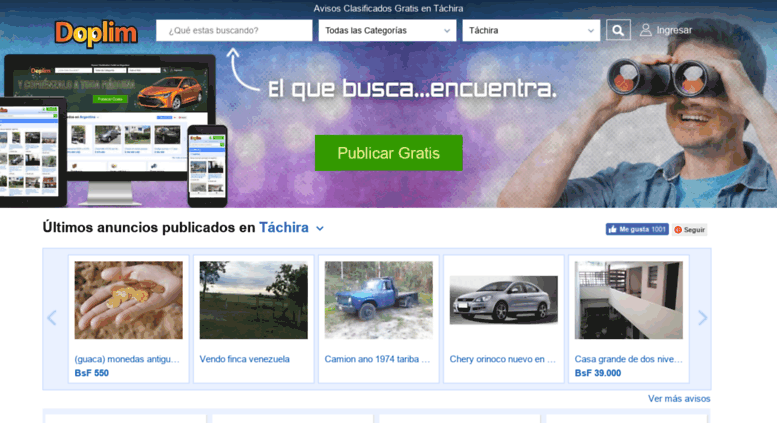Click the coins in hand thumbnail
The height and width of the screenshot is (423, 777).
(128, 300)
